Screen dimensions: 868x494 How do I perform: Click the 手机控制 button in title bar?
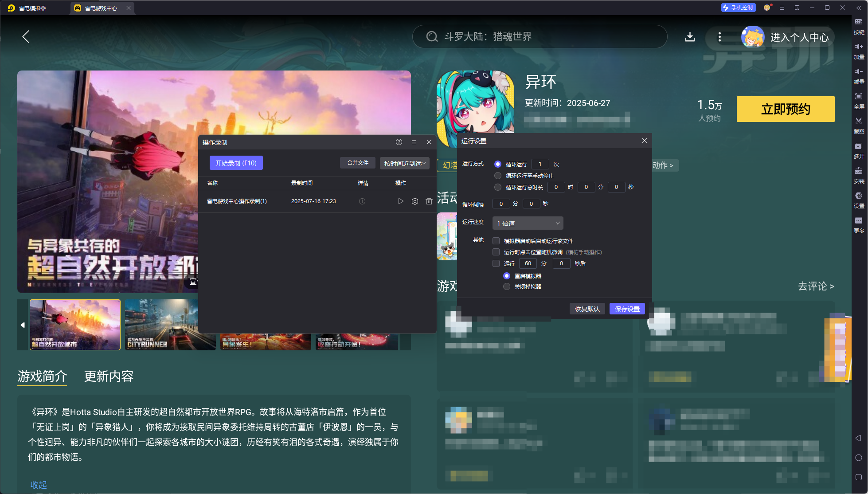coord(738,8)
